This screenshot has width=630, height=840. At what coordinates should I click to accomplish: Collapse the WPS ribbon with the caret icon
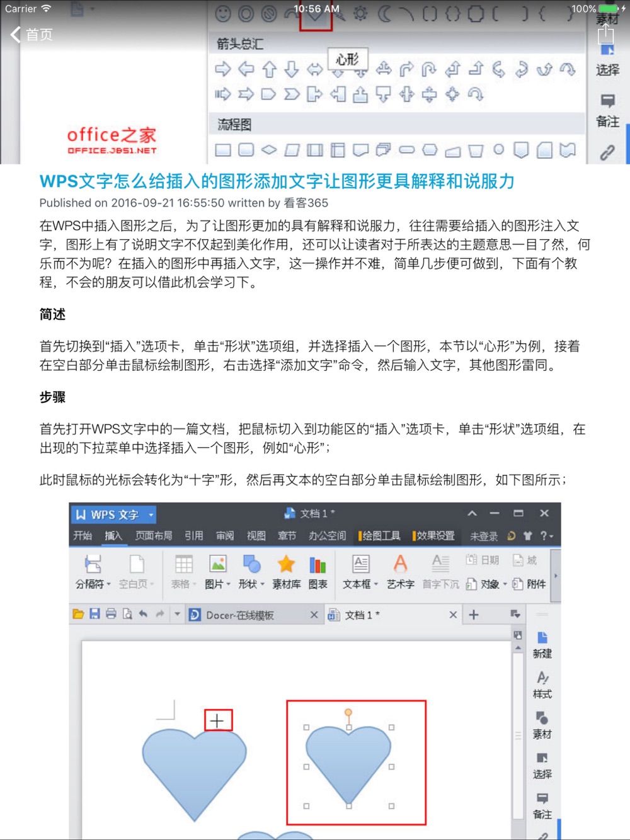[472, 513]
